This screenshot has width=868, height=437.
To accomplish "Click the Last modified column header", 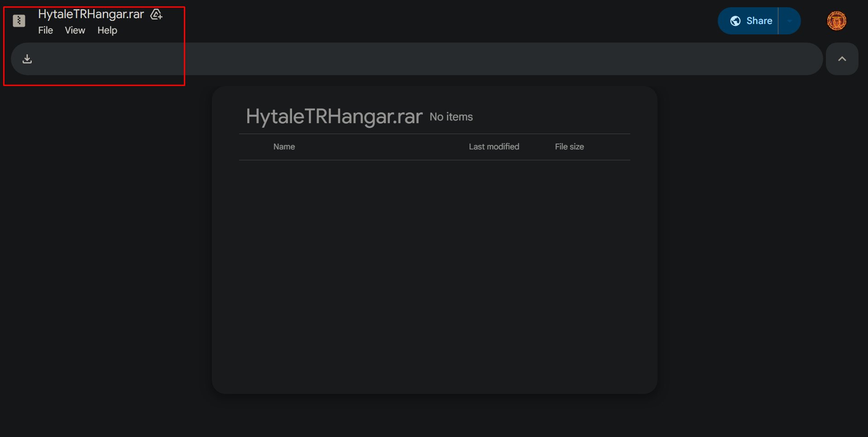I will tap(494, 146).
